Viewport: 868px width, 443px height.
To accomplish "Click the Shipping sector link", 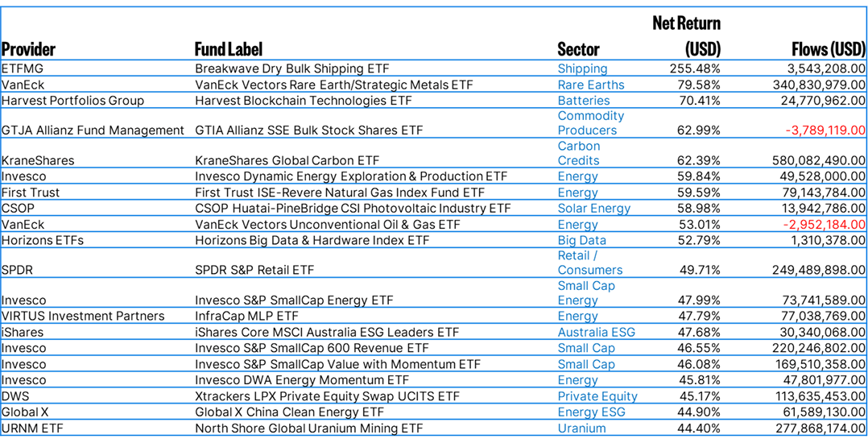I will pos(582,69).
